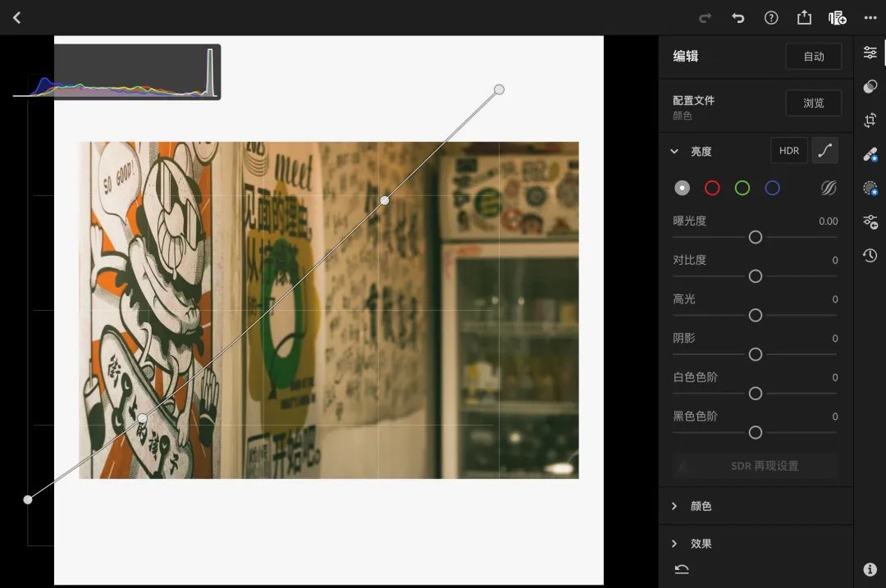Click 浏览 to browse profiles

pos(813,103)
